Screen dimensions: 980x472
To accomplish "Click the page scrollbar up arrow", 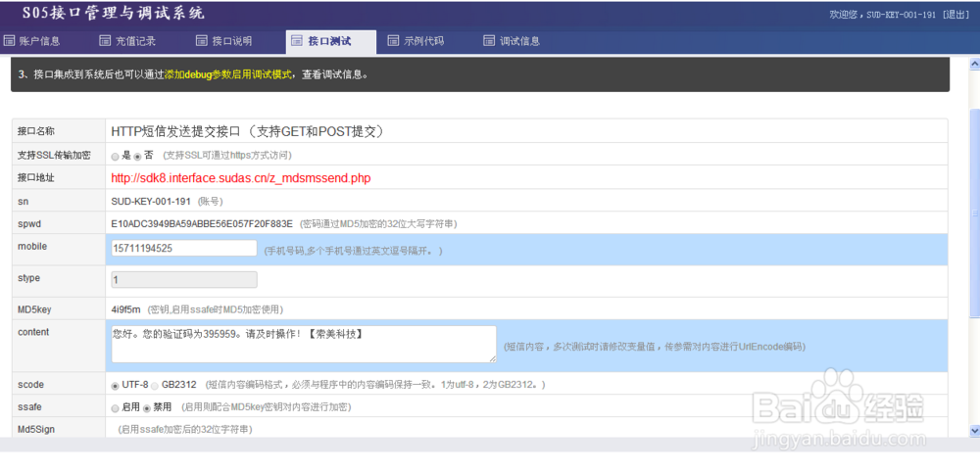I will pyautogui.click(x=974, y=64).
